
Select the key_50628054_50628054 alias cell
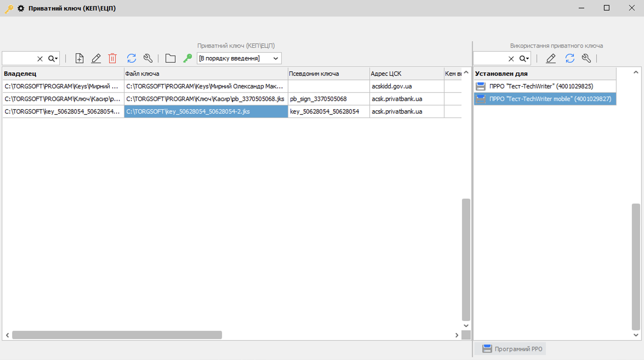(329, 111)
